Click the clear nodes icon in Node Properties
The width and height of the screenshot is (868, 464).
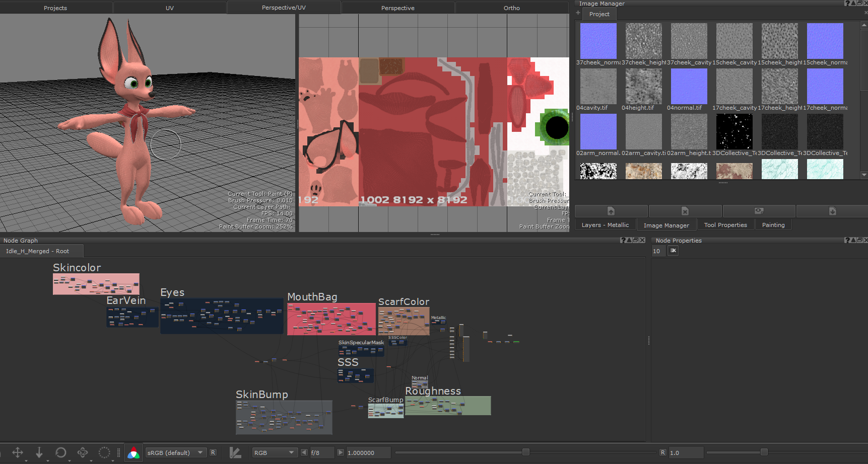[673, 251]
